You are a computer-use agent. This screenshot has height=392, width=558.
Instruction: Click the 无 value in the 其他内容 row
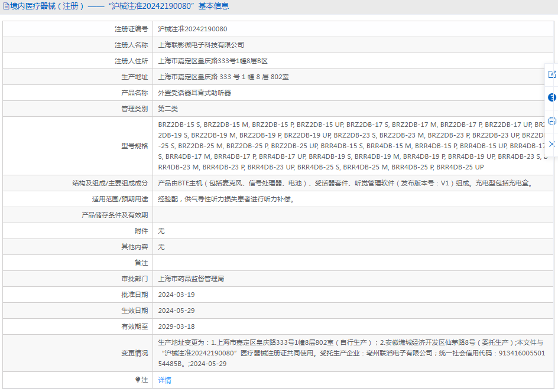coord(161,247)
